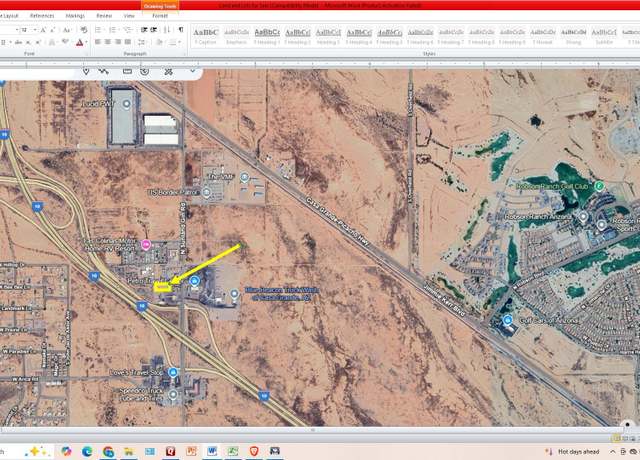Expand the map toolbar chevron
Viewport: 640px width, 460px height.
193,71
